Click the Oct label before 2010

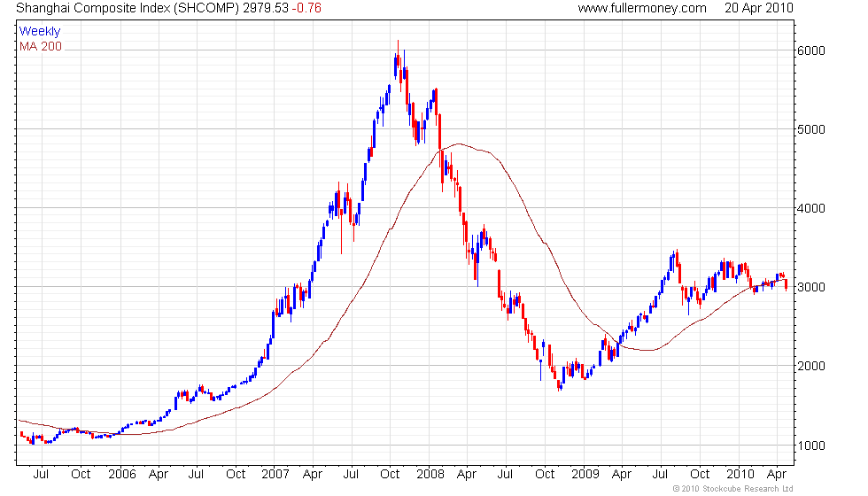click(700, 474)
